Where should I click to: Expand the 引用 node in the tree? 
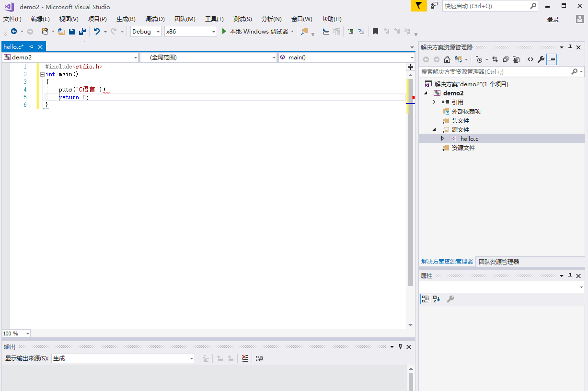pos(434,102)
